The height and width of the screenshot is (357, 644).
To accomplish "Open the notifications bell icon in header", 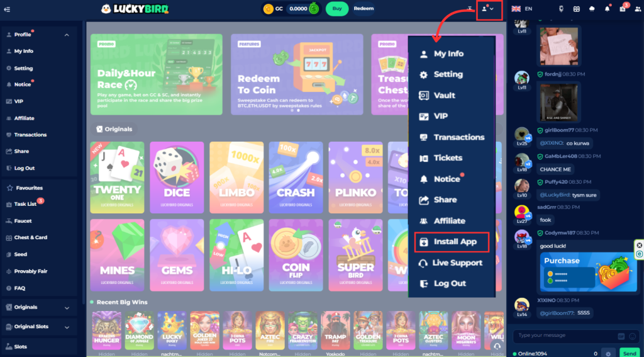I will [x=607, y=9].
